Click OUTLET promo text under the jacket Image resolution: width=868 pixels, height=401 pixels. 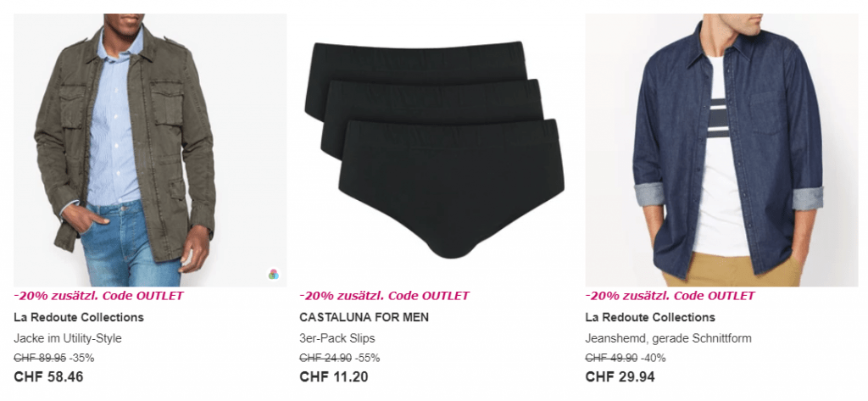coord(98,296)
